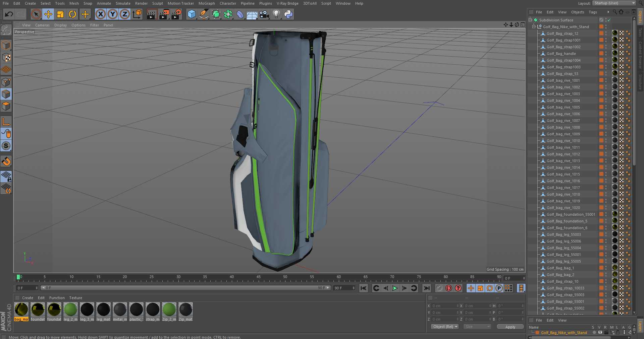
Task: Toggle rotation keyframe recording
Action: pyautogui.click(x=490, y=288)
